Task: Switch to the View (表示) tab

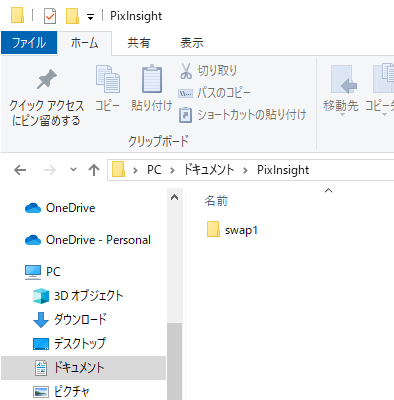Action: coord(192,43)
